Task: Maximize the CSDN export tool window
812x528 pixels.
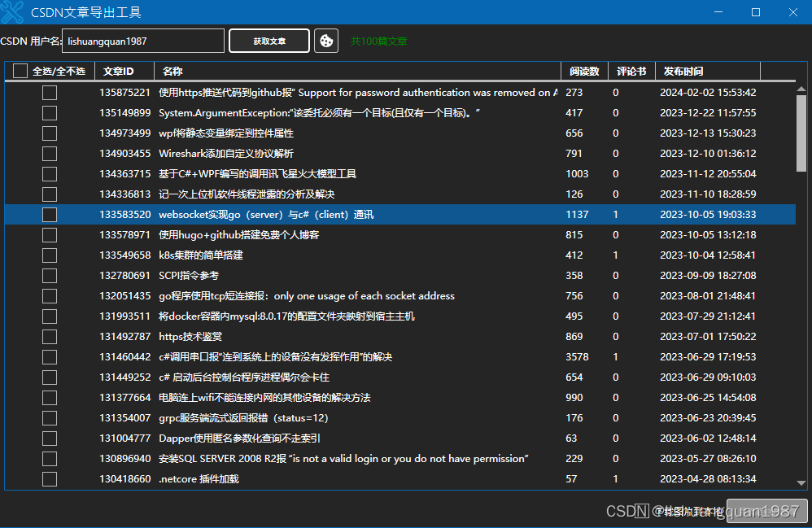Action: point(756,12)
